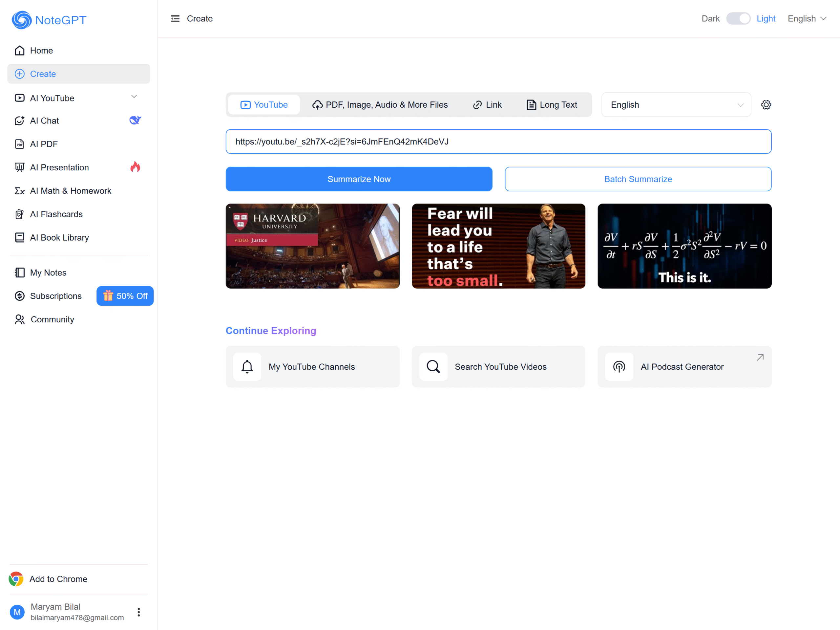The image size is (840, 630).
Task: Click the magnifier icon for Search YouTube Videos
Action: click(433, 367)
